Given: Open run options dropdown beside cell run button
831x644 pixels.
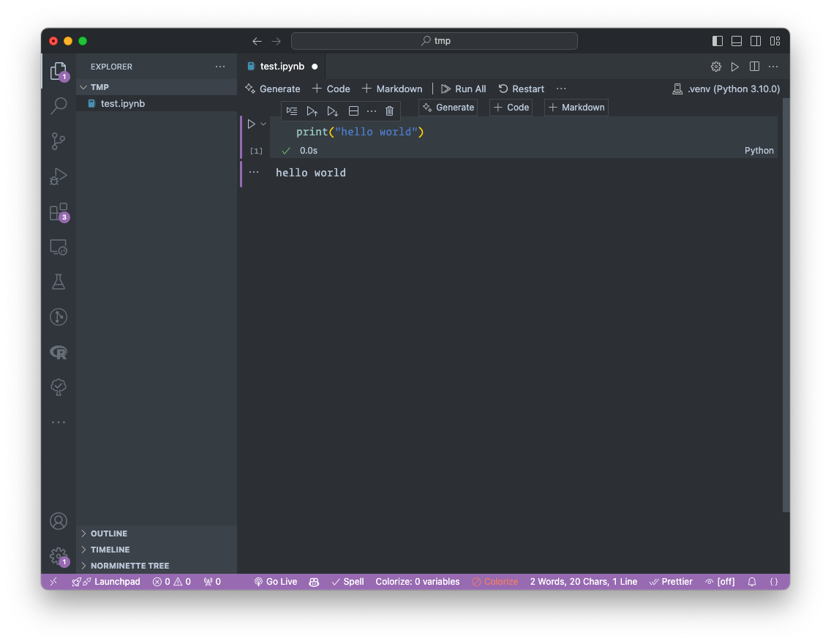Looking at the screenshot, I should tap(263, 124).
